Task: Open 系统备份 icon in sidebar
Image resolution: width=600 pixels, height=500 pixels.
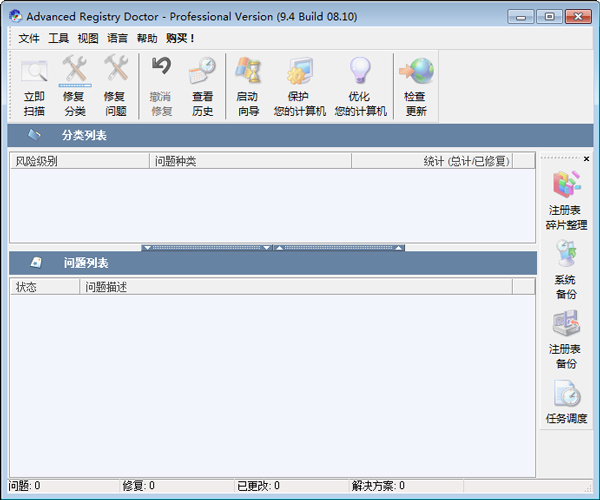Action: (566, 253)
